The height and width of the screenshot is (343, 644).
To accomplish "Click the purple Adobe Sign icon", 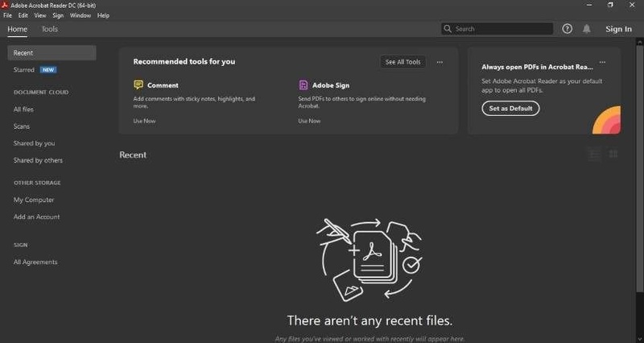I will (303, 85).
